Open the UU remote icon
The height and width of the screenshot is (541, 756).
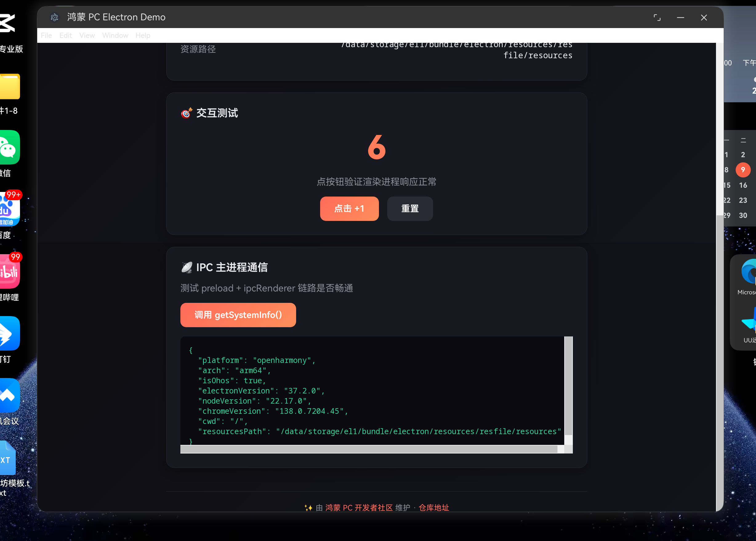749,321
